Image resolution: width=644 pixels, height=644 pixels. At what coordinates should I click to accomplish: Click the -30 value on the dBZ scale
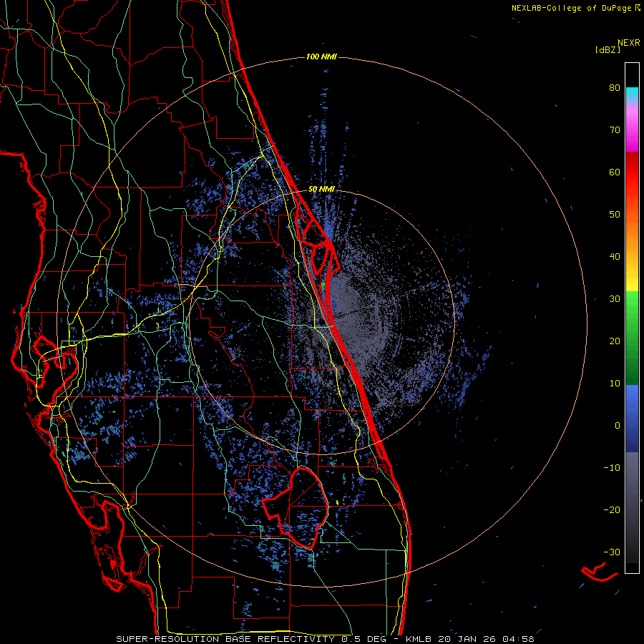click(612, 552)
